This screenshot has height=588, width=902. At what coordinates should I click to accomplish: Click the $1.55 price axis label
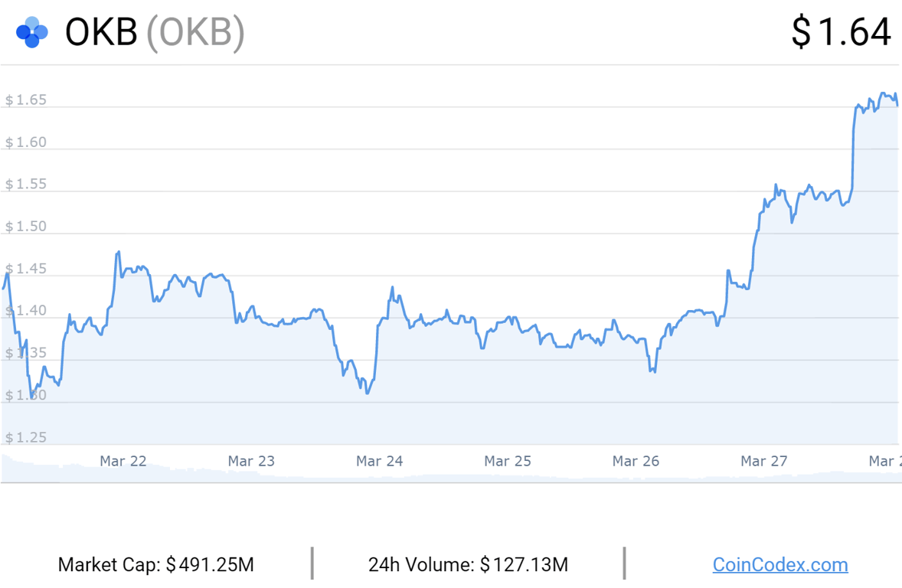click(x=26, y=185)
